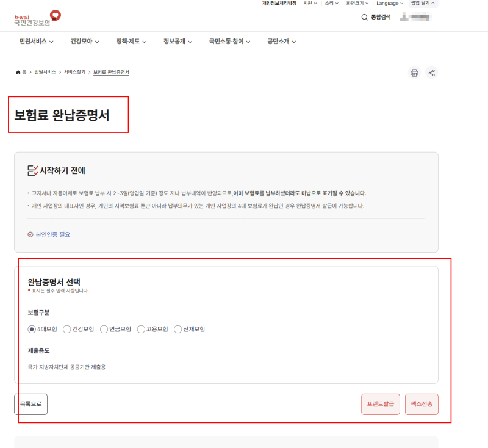Collapse popup with 팝업 닫기
The width and height of the screenshot is (488, 448).
point(423,3)
